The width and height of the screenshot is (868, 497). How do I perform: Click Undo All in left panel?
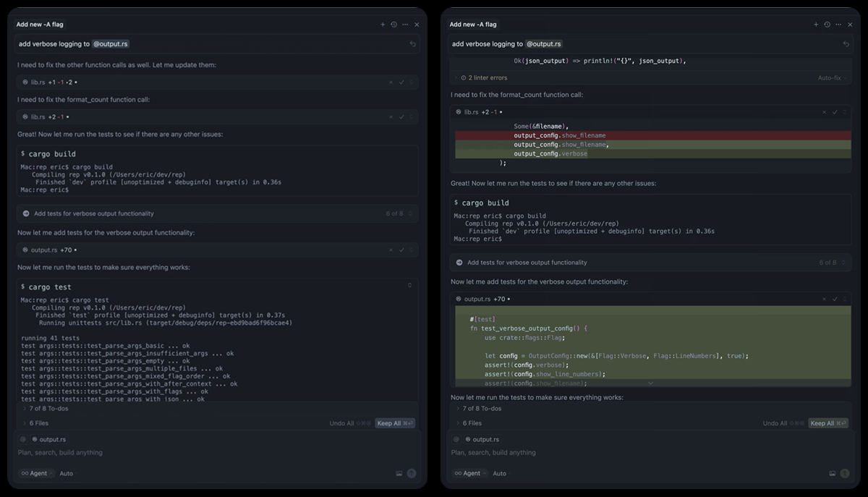tap(350, 423)
